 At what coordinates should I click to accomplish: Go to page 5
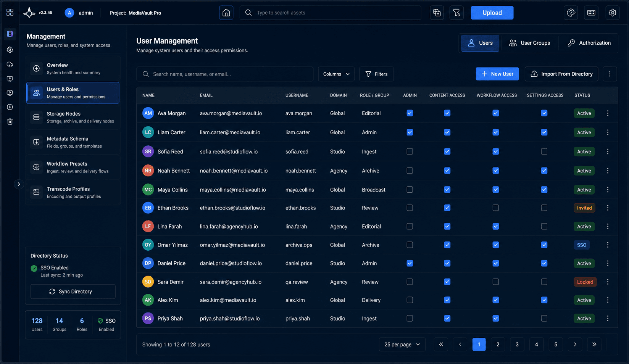[x=556, y=345]
